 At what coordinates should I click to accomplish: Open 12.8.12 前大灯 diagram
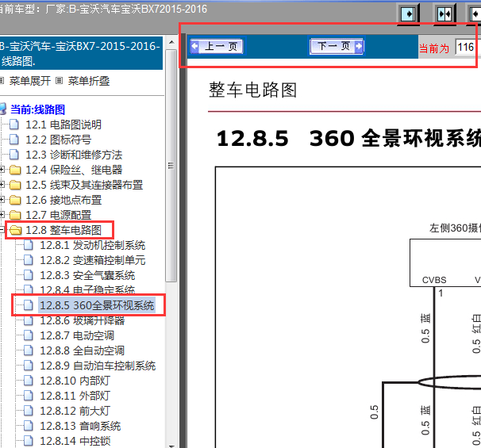tap(75, 411)
